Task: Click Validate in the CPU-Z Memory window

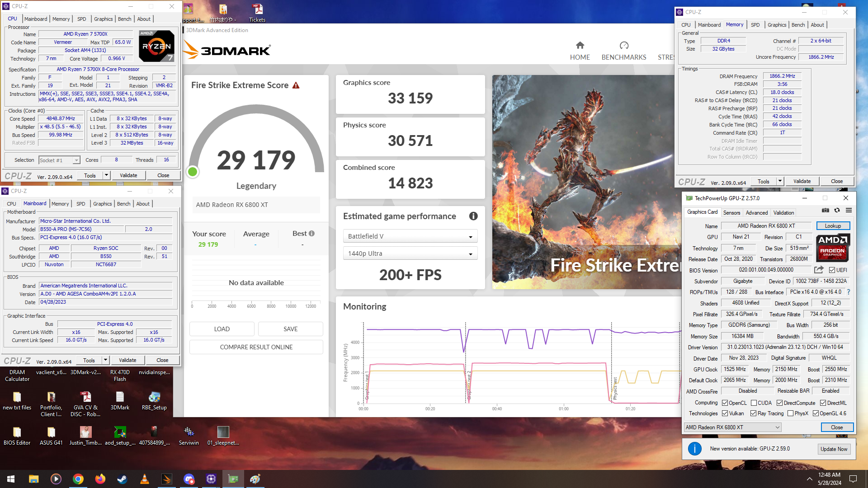Action: coord(802,181)
